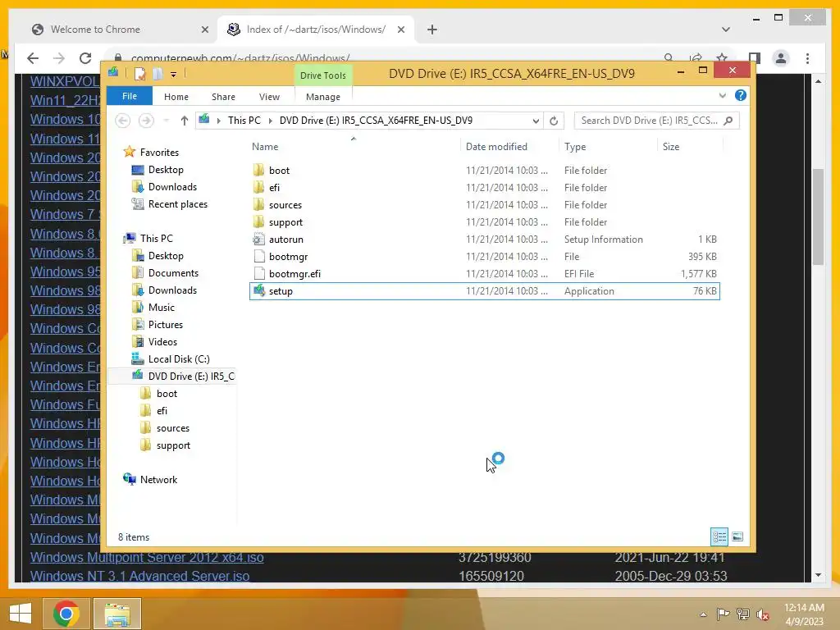The height and width of the screenshot is (630, 840).
Task: Click the Properties quick access icon
Action: pyautogui.click(x=139, y=74)
